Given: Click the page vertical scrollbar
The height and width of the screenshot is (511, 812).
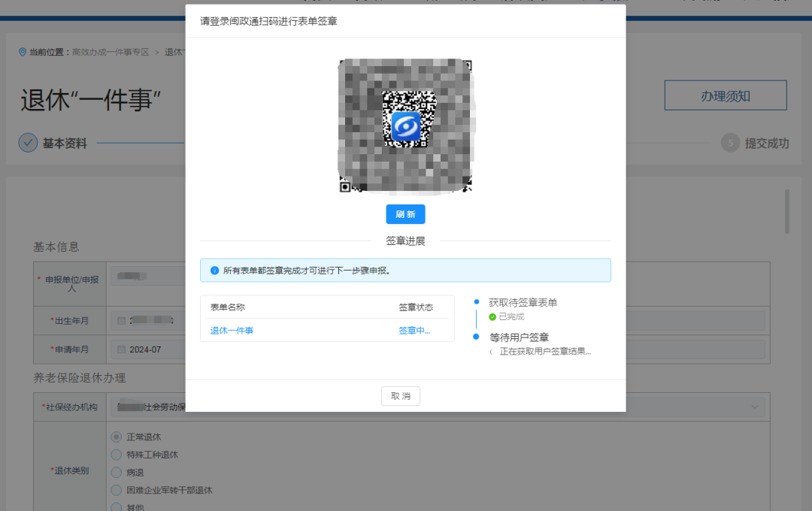Looking at the screenshot, I should pos(786,211).
